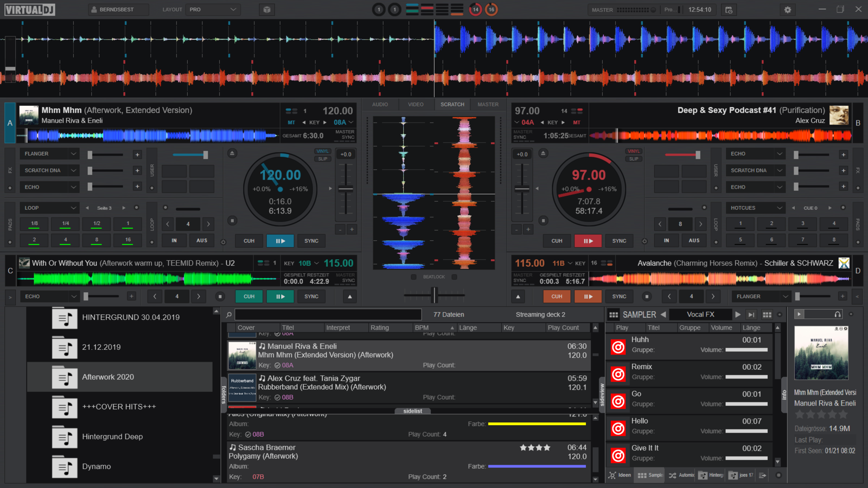Adjust deck A pitch fader

(346, 189)
